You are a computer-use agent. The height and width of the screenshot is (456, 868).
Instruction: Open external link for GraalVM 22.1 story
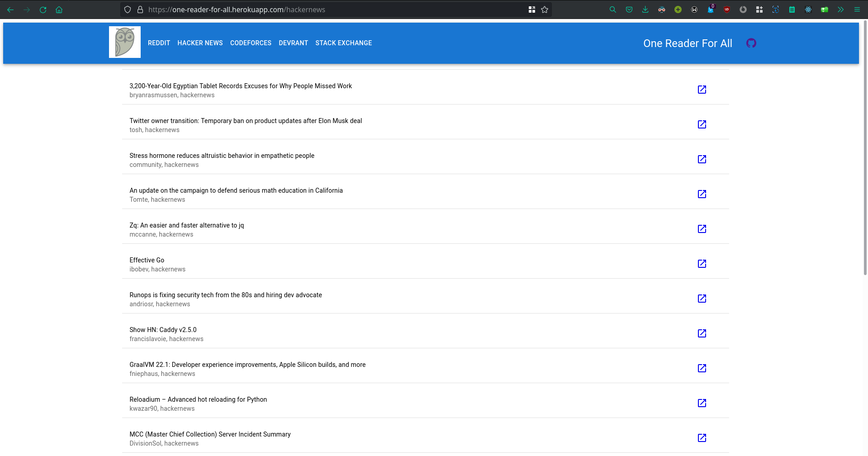pyautogui.click(x=702, y=368)
